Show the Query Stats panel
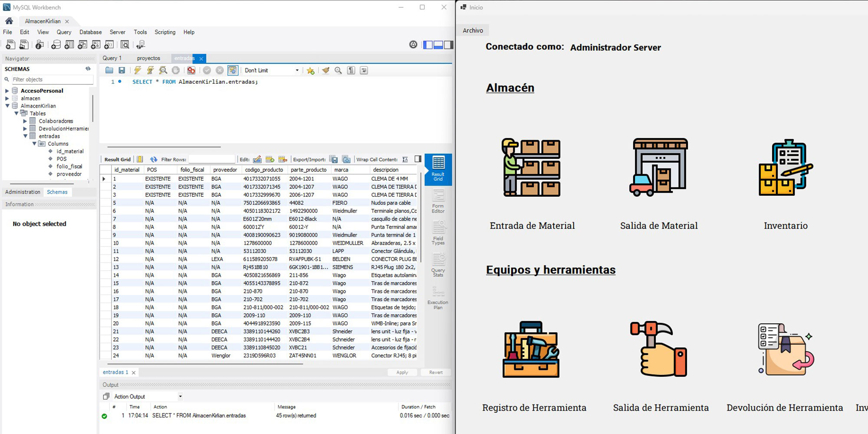Viewport: 868px width, 434px height. [x=437, y=265]
